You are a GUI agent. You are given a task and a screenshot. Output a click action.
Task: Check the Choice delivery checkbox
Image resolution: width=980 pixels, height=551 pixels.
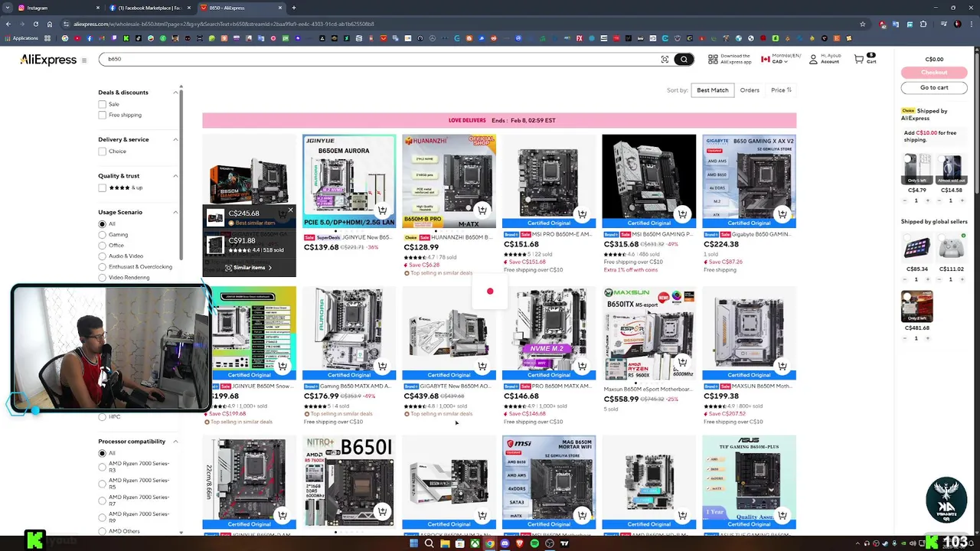click(102, 152)
